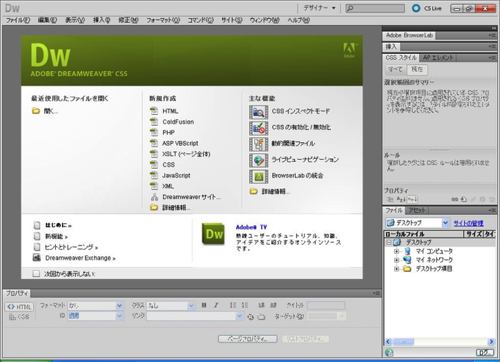Open the 表示 menu
Screen dimensions: 500x362
click(x=75, y=20)
